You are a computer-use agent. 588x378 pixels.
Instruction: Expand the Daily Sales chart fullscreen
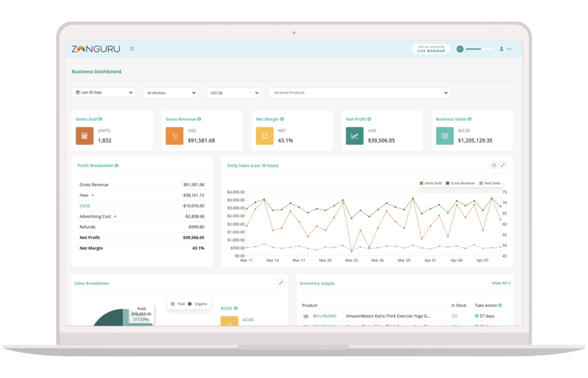(x=503, y=165)
